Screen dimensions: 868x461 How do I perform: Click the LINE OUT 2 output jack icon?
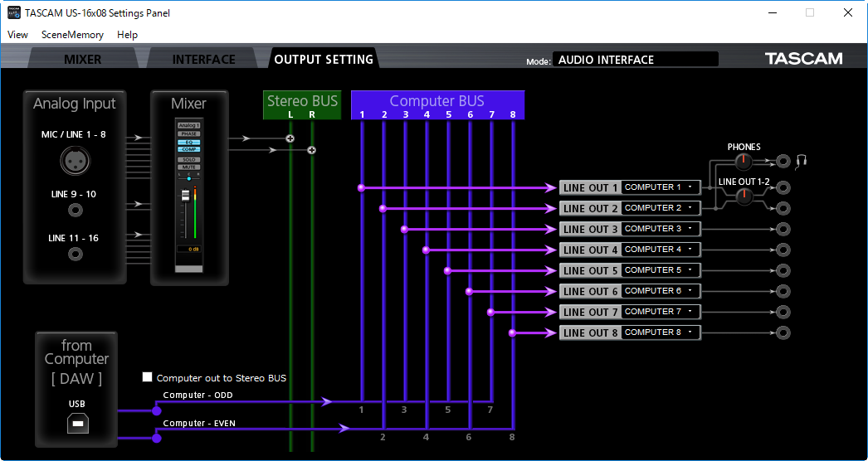(783, 208)
